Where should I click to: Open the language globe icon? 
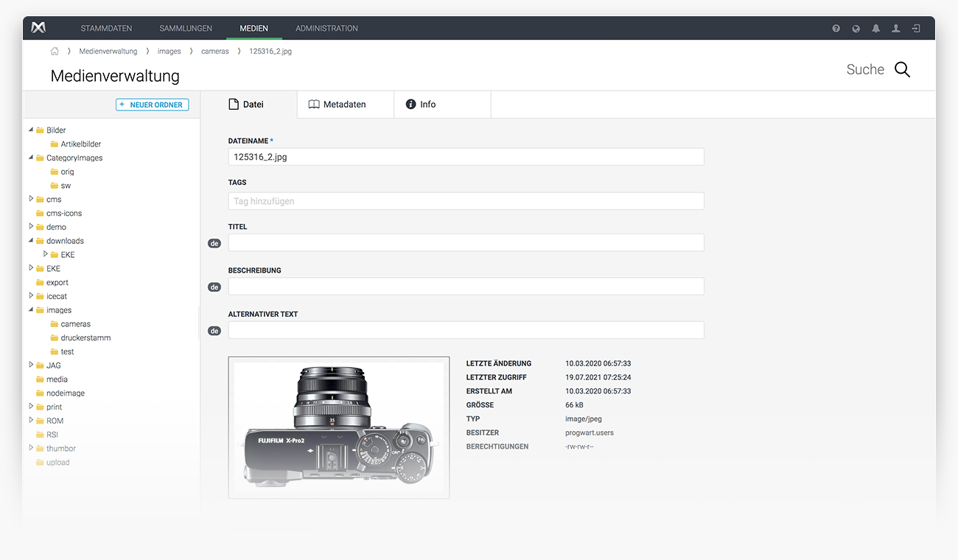pyautogui.click(x=856, y=29)
